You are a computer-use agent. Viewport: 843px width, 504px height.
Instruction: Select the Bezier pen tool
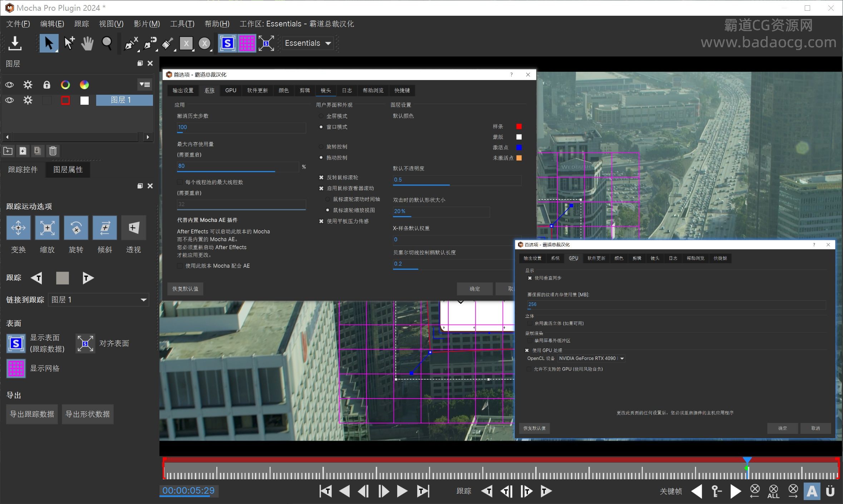[x=150, y=43]
